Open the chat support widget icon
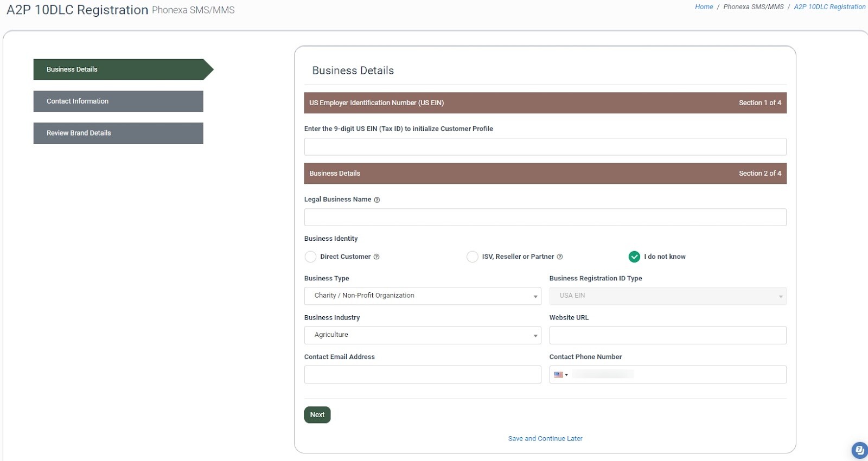 click(x=859, y=450)
